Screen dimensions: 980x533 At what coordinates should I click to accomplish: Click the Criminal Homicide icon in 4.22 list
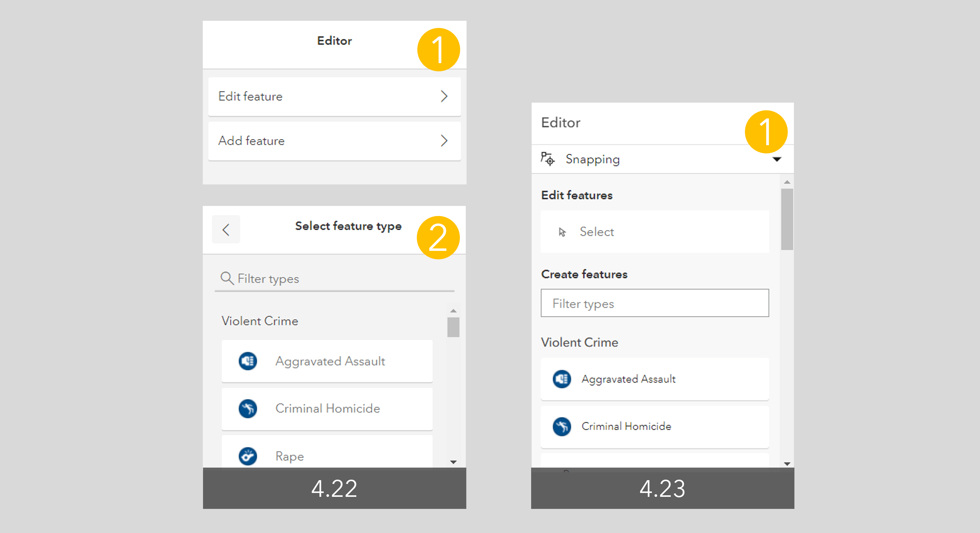point(248,409)
